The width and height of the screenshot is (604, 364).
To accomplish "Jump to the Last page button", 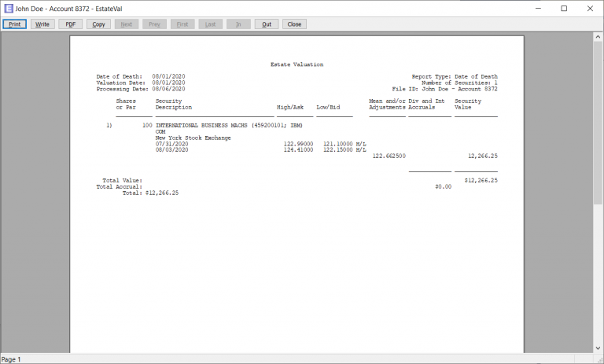I will [x=210, y=24].
